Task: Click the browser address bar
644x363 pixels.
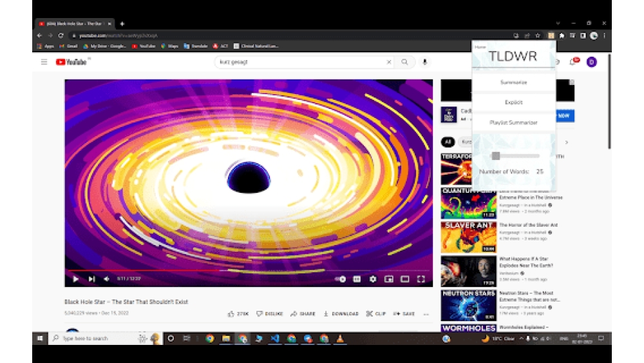Action: click(287, 35)
